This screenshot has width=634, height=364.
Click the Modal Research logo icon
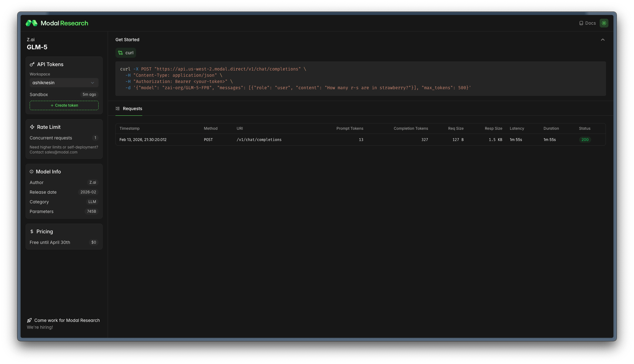[x=32, y=23]
